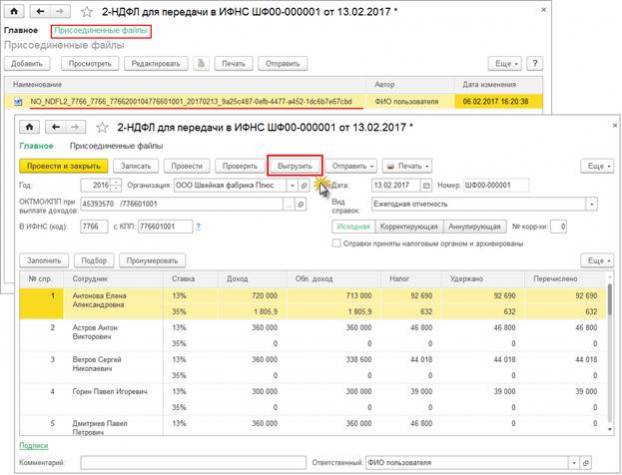Click the open icon beside the Организация field
This screenshot has height=475, width=622.
(305, 185)
